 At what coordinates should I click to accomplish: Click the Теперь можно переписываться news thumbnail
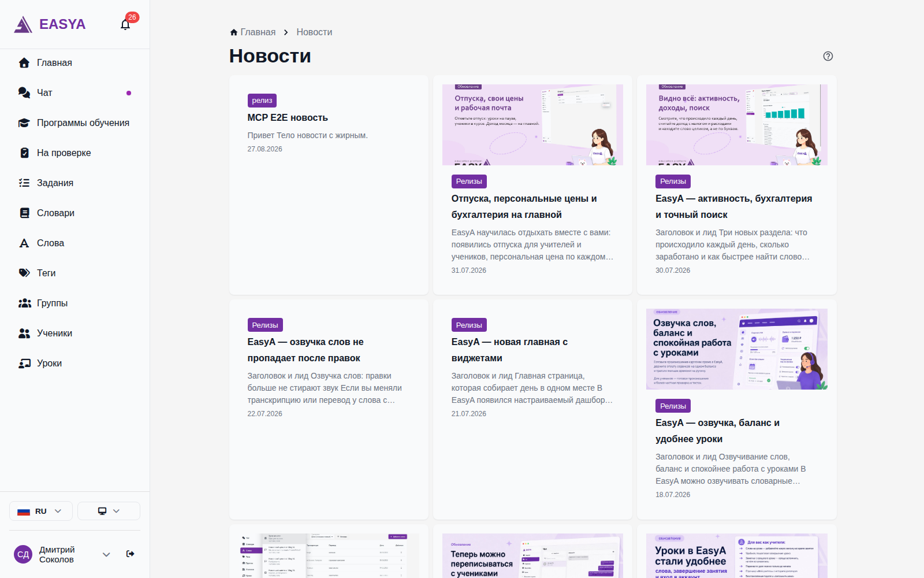coord(532,555)
